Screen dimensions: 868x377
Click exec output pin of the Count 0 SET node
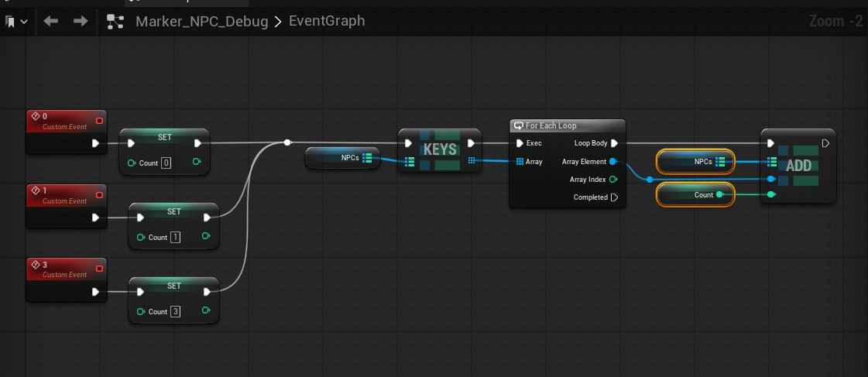tap(197, 143)
